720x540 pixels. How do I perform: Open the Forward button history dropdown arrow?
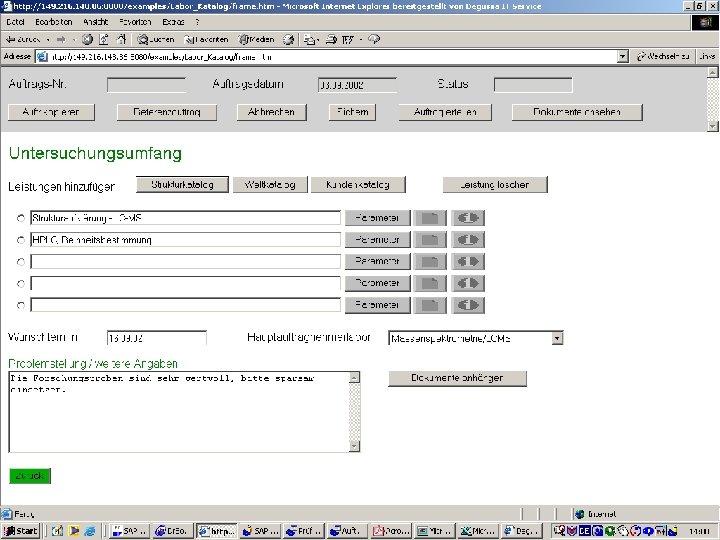[73, 40]
